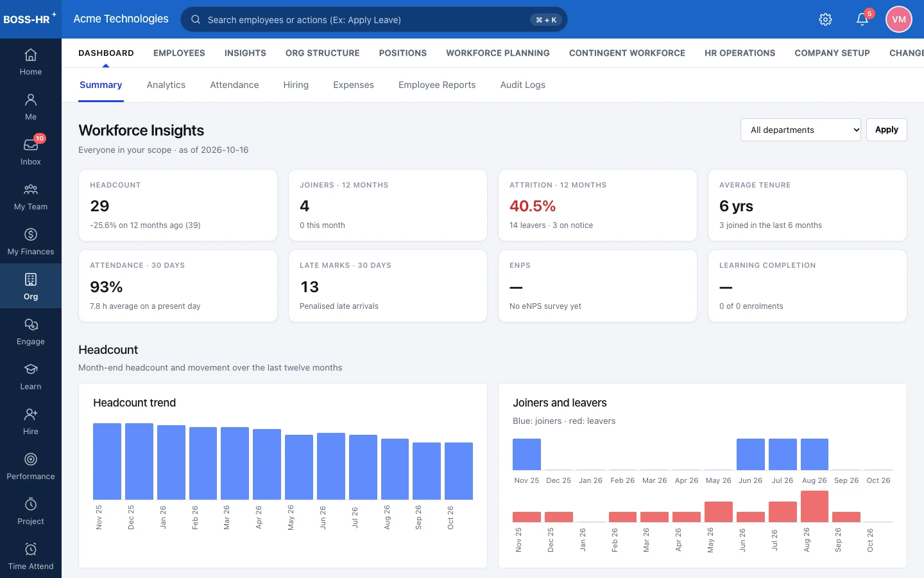Screen dimensions: 924x578
Task: Click 'No eNPS survey yet' text
Action: click(x=545, y=306)
